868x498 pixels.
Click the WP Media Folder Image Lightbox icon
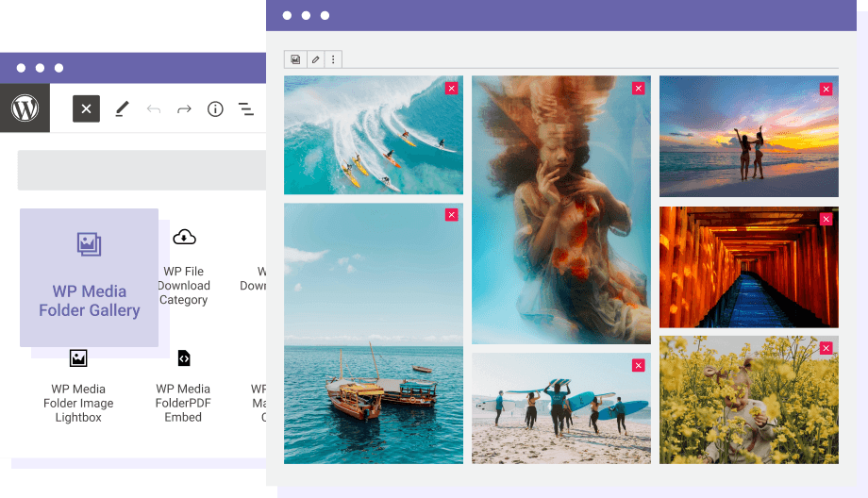tap(78, 358)
